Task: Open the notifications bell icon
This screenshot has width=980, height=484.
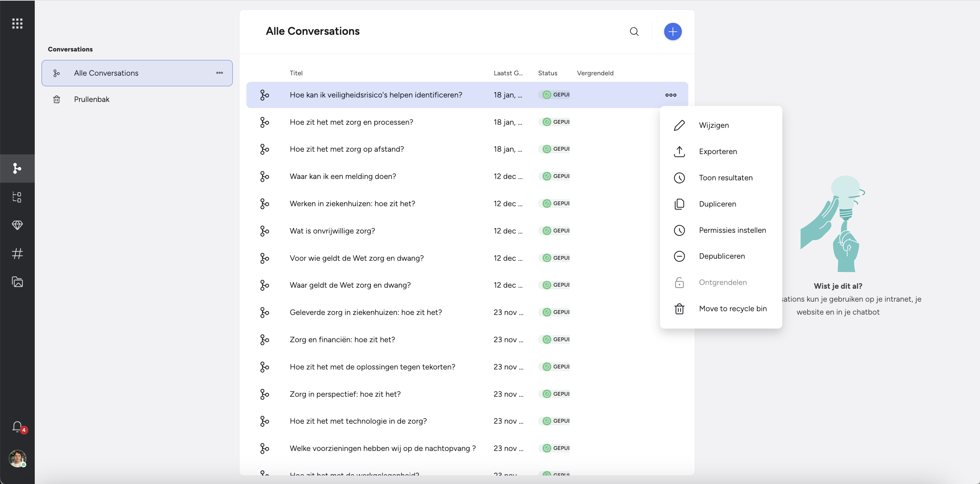Action: point(17,426)
